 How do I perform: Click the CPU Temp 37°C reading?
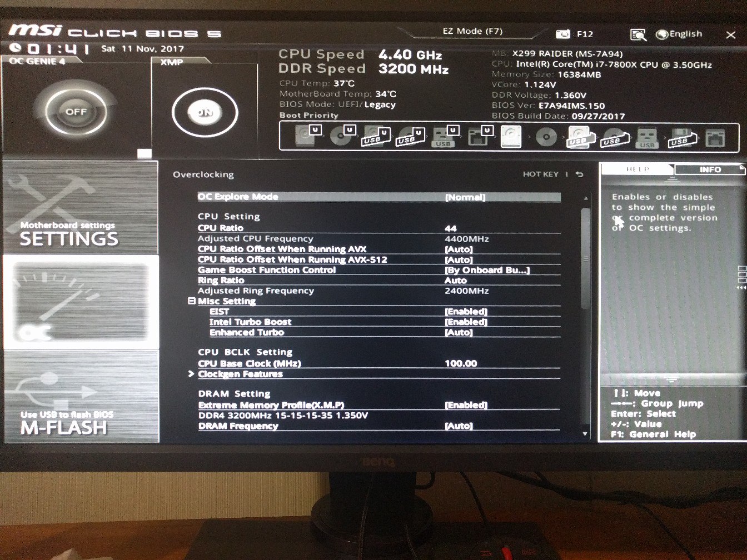[x=317, y=83]
